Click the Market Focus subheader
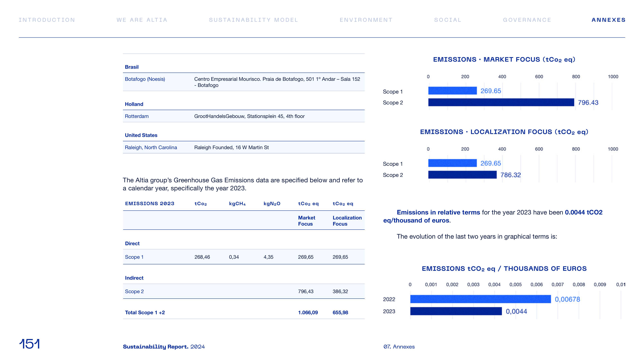 pos(307,221)
